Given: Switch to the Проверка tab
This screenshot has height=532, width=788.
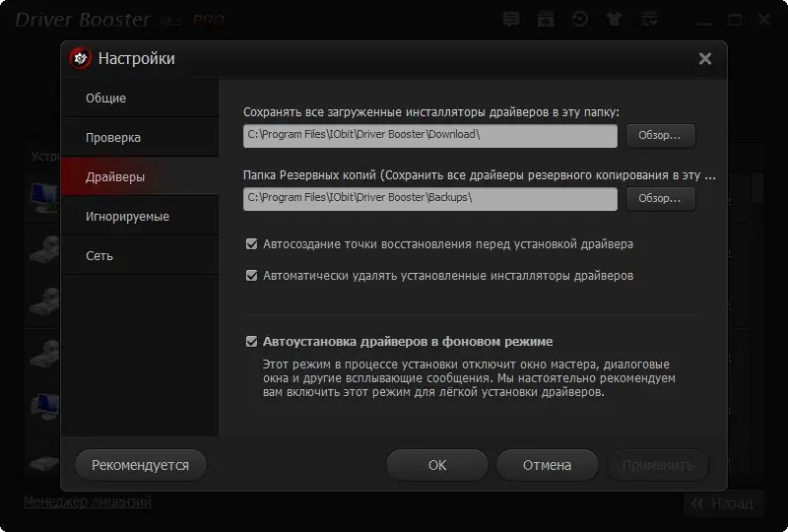Looking at the screenshot, I should (140, 137).
